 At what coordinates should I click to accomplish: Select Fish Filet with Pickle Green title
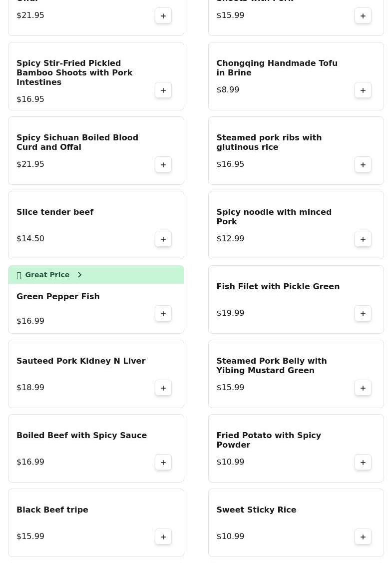(x=278, y=287)
